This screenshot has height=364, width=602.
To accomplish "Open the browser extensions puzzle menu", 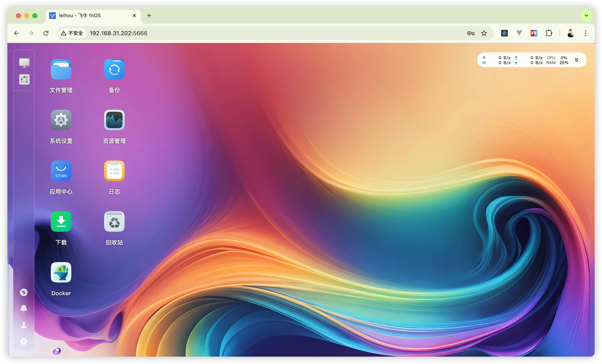I will (x=549, y=33).
